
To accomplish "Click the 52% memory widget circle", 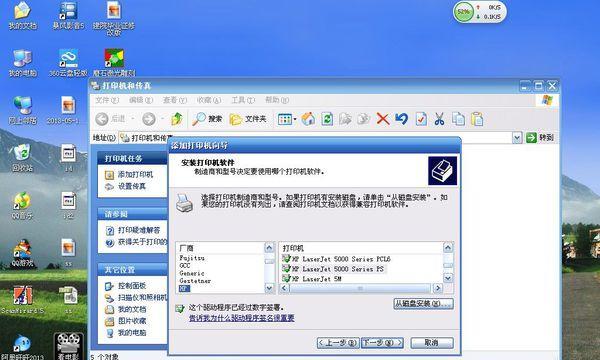I will [x=463, y=12].
